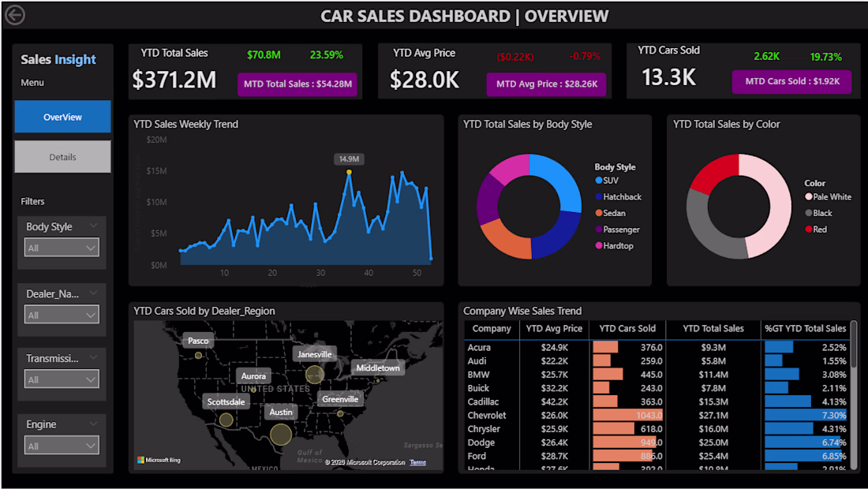Click Chevrolet's $27.1M total sales cell

713,415
